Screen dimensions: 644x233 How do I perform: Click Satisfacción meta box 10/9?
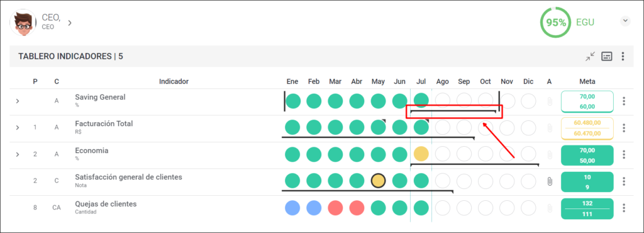pos(587,181)
